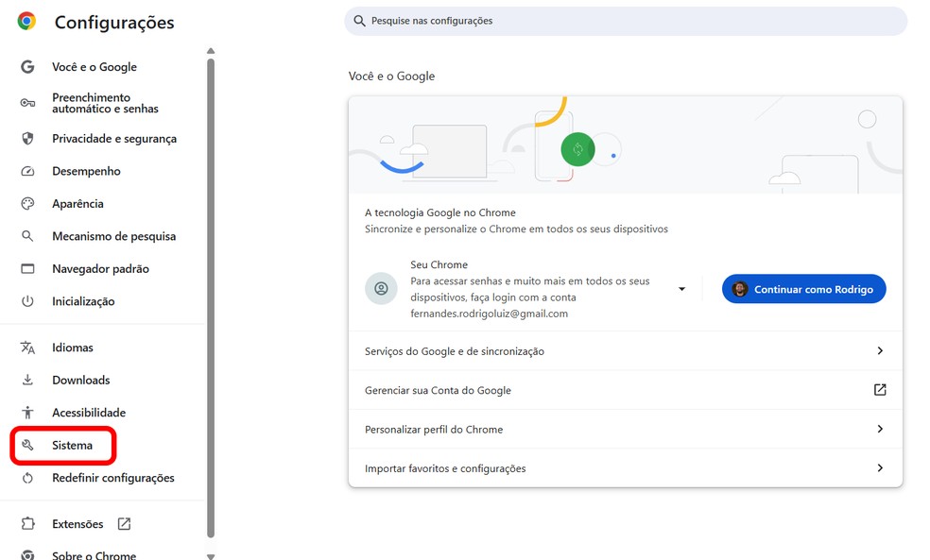Screen dimensions: 930x560
Task: Click the open-in-new icon for Gerenciar sua Conta
Action: pyautogui.click(x=880, y=389)
